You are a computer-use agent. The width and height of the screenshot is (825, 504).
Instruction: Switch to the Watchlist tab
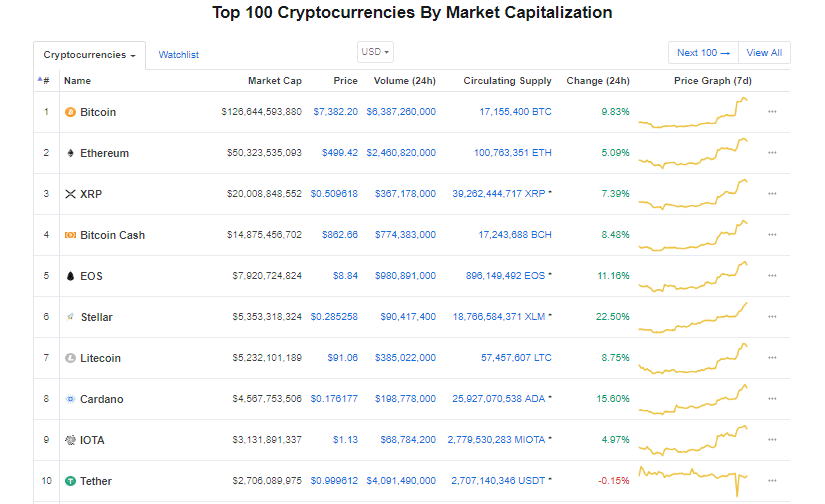pyautogui.click(x=178, y=55)
